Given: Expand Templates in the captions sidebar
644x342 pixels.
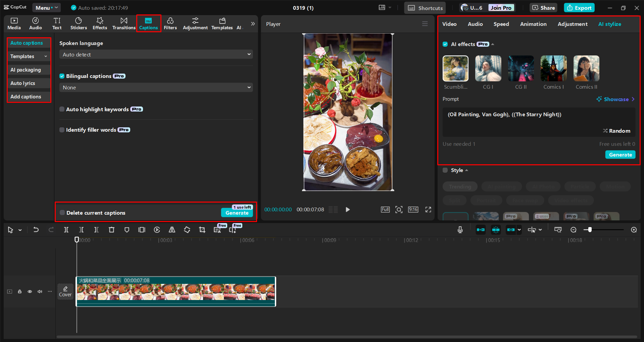Looking at the screenshot, I should tap(28, 56).
